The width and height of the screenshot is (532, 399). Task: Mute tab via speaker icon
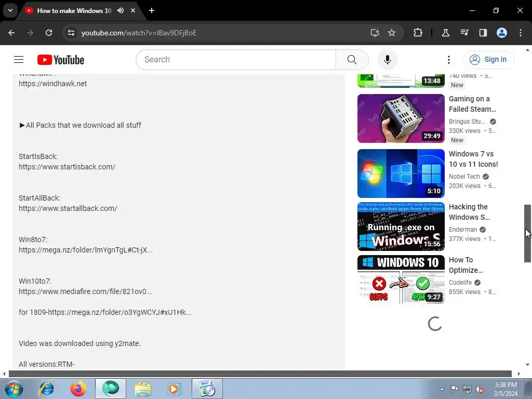point(121,10)
